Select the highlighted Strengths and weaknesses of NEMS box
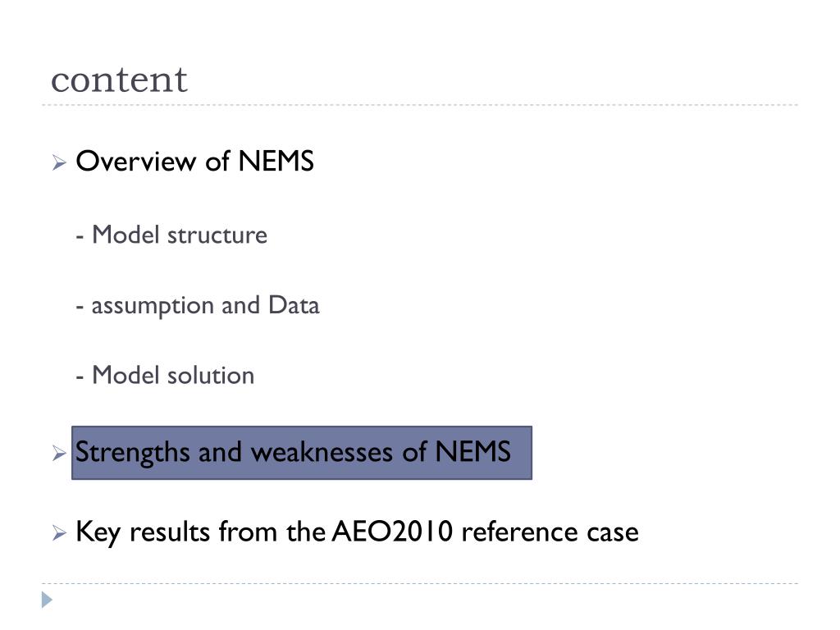 [302, 453]
